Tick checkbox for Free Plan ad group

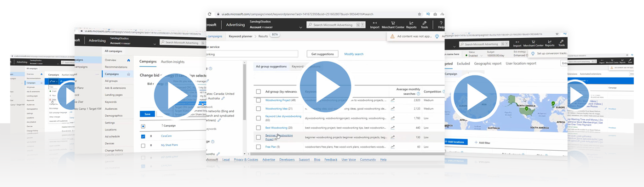coord(259,147)
